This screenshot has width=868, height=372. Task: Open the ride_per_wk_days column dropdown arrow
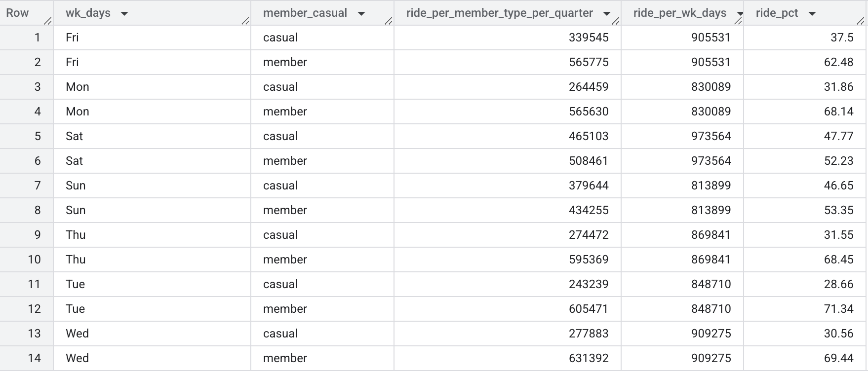pyautogui.click(x=740, y=14)
